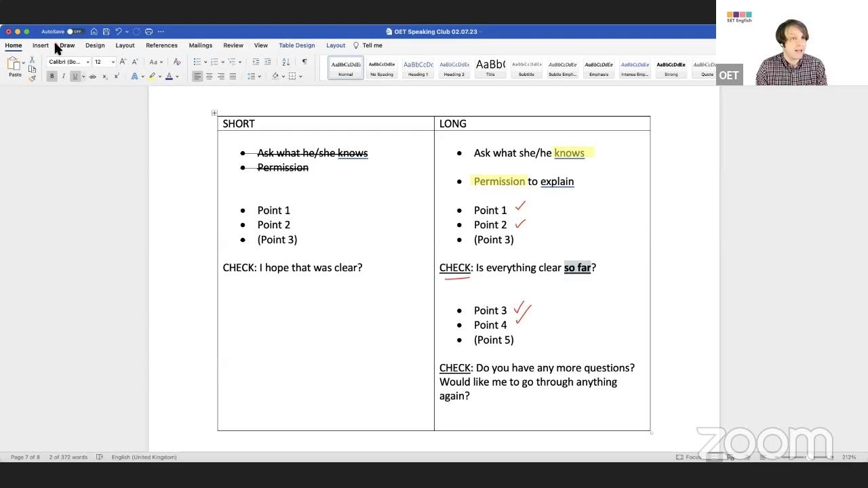Apply the Heading 1 style
Image resolution: width=868 pixels, height=488 pixels.
pos(418,68)
